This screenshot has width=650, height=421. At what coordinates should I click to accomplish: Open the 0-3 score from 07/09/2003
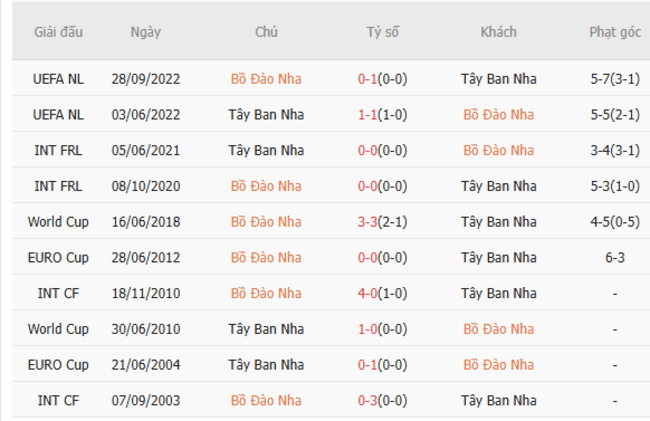(x=382, y=401)
